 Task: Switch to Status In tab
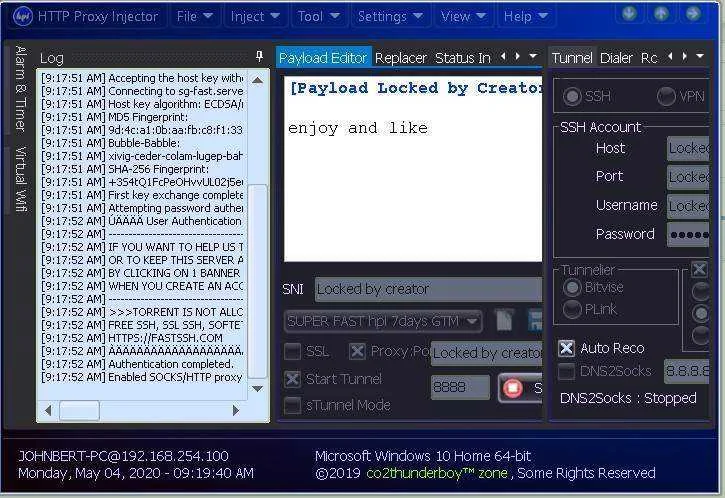click(462, 58)
